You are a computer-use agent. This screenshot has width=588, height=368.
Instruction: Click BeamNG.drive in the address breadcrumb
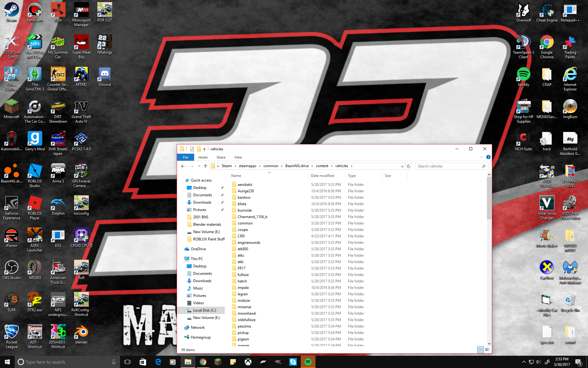[297, 166]
